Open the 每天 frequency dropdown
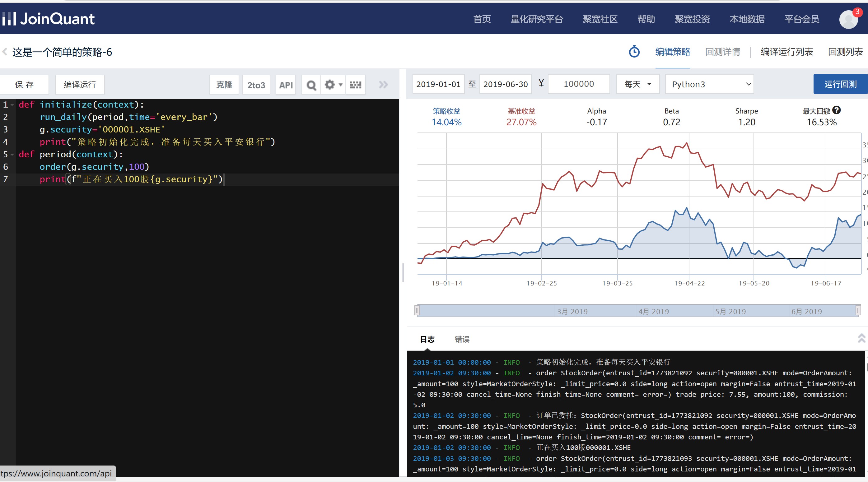This screenshot has width=868, height=482. tap(637, 84)
